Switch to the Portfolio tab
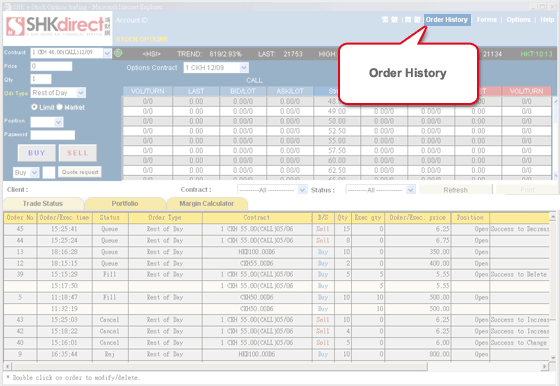The height and width of the screenshot is (386, 560). coord(125,204)
